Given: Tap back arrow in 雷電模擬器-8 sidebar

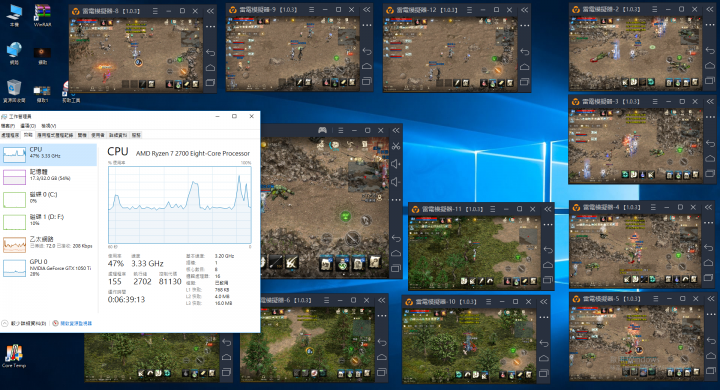Looking at the screenshot, I should click(210, 52).
